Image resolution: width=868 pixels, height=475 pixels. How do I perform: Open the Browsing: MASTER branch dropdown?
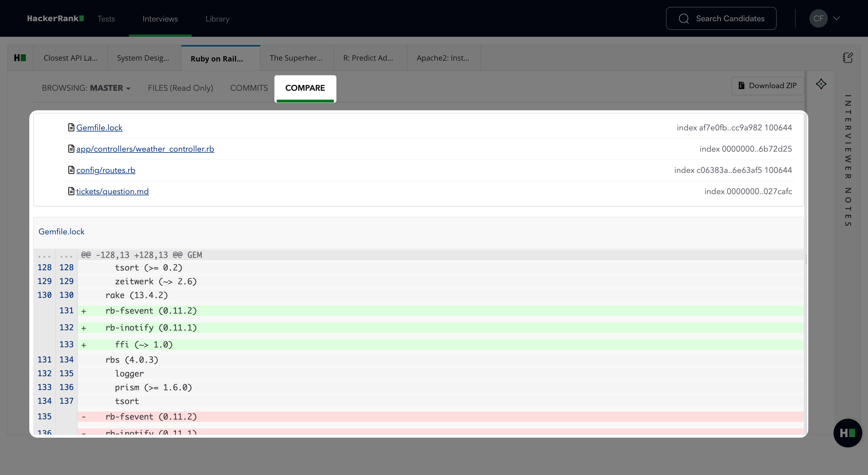(86, 88)
